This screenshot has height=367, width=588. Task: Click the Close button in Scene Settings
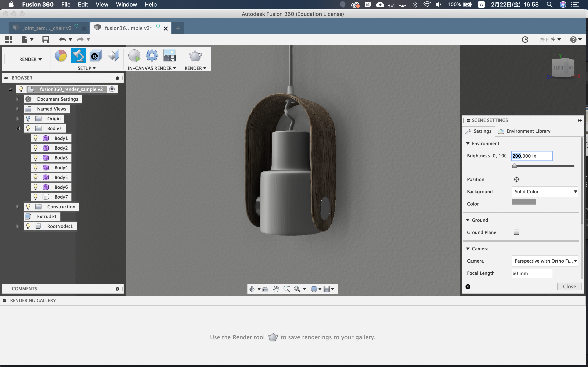coord(569,286)
